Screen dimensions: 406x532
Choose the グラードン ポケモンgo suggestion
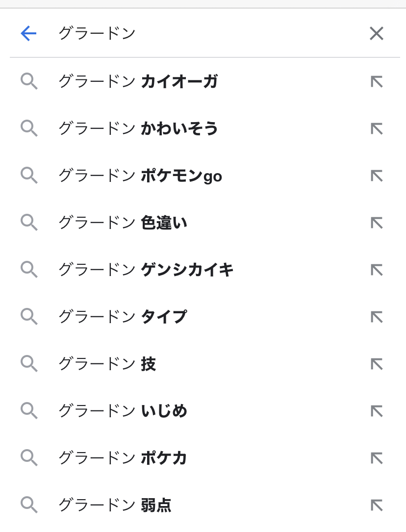[140, 176]
